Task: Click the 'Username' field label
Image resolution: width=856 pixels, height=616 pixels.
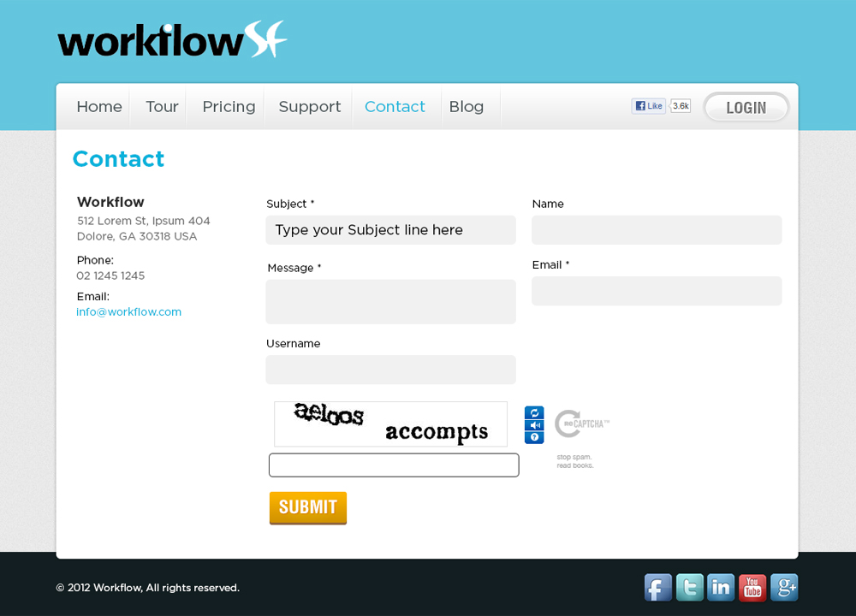Action: tap(293, 343)
